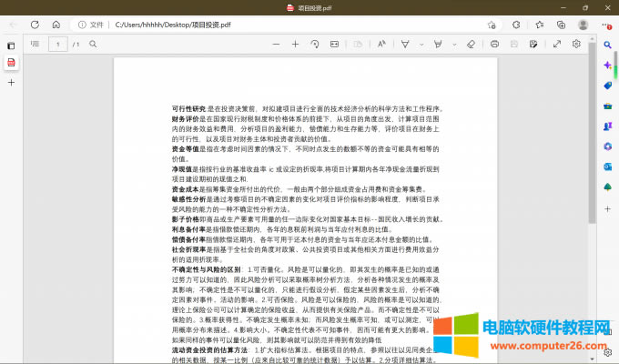
Task: Click the page number input field
Action: tap(57, 44)
